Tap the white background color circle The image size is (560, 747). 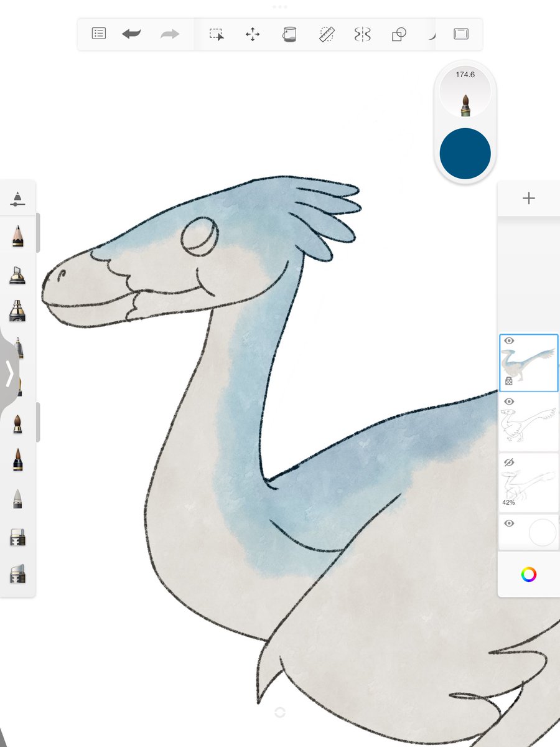point(542,533)
